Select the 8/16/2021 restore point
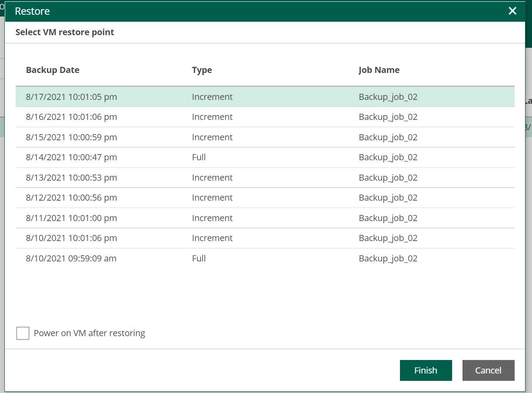Image resolution: width=532 pixels, height=393 pixels. [x=174, y=117]
